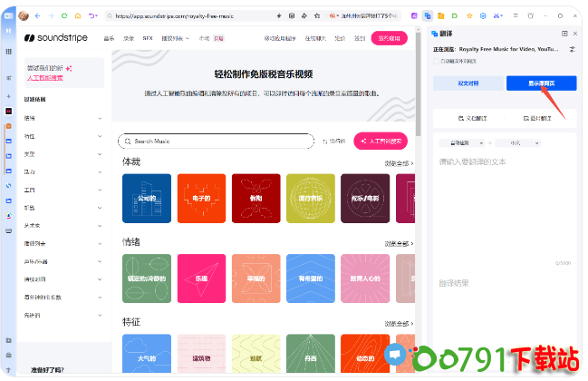Click the blue show original page button
The height and width of the screenshot is (381, 588).
[542, 83]
